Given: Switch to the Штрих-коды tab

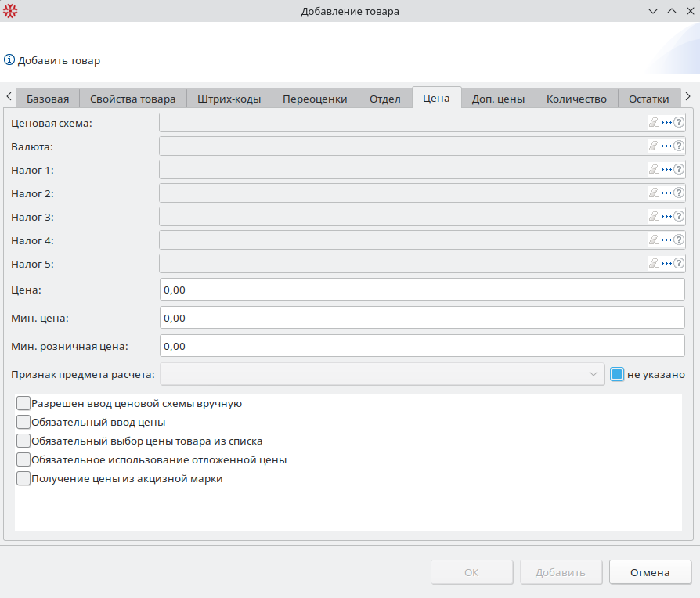Looking at the screenshot, I should coord(229,99).
